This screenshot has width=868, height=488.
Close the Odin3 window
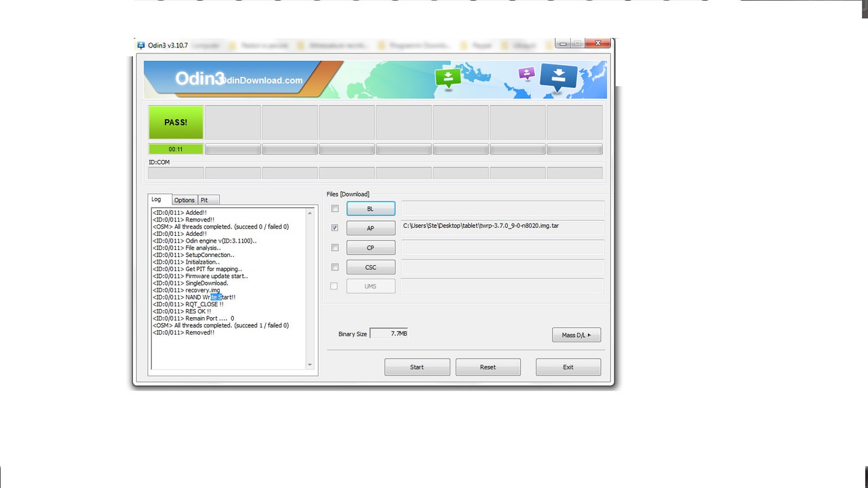tap(597, 43)
